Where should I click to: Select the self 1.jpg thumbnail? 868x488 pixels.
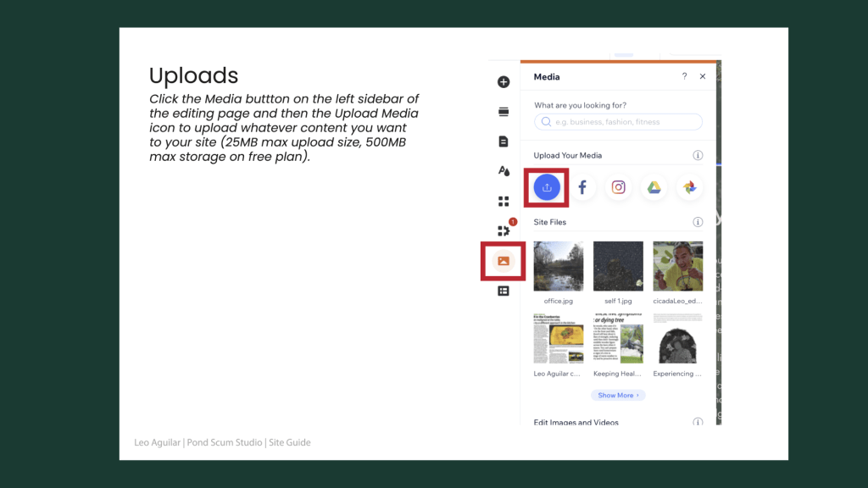point(618,266)
